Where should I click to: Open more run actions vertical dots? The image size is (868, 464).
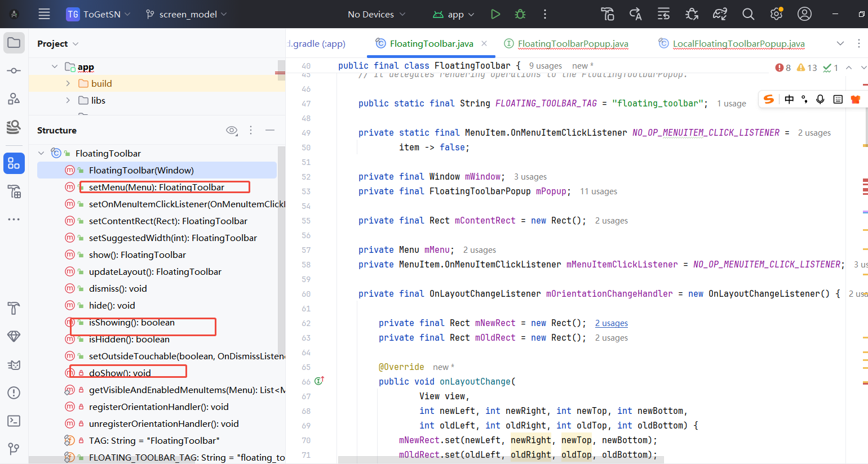point(545,14)
